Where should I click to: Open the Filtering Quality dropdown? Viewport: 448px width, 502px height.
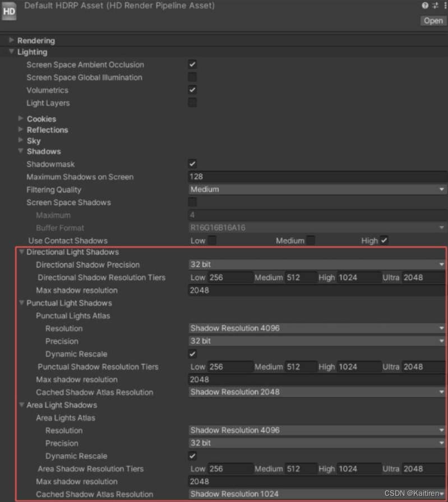[317, 190]
